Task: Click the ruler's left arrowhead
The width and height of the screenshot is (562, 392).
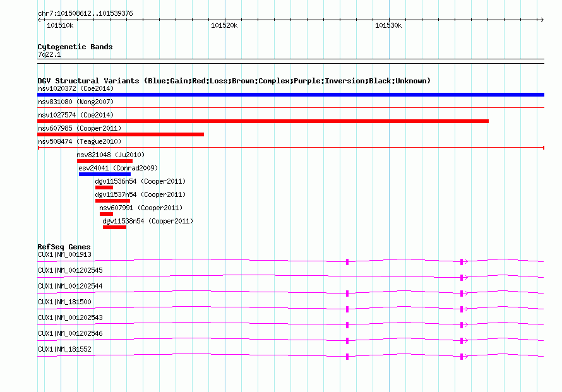Action: [40, 20]
